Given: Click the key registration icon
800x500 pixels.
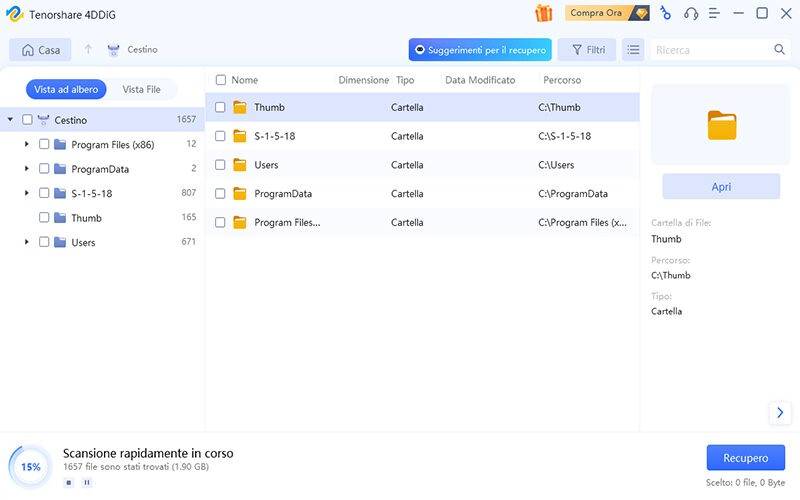Looking at the screenshot, I should (x=666, y=13).
